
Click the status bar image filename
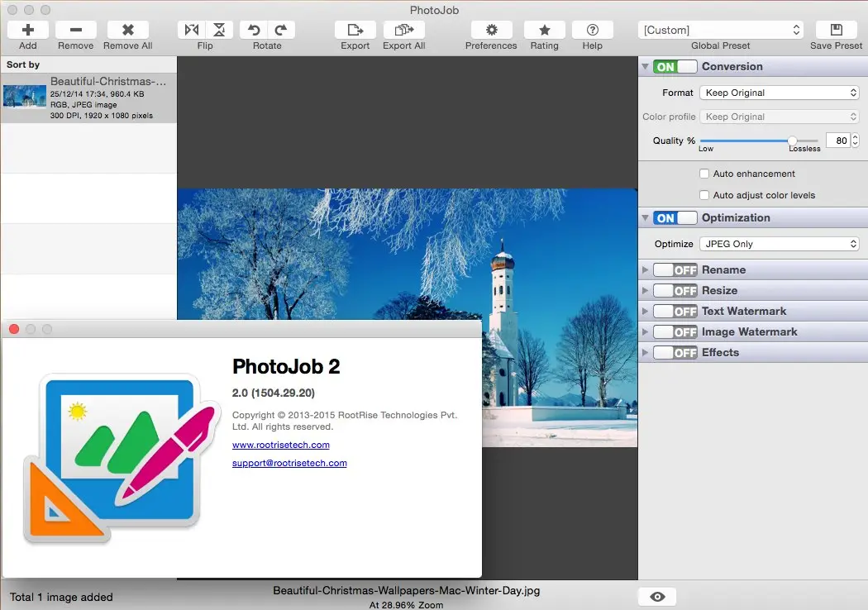pyautogui.click(x=407, y=591)
